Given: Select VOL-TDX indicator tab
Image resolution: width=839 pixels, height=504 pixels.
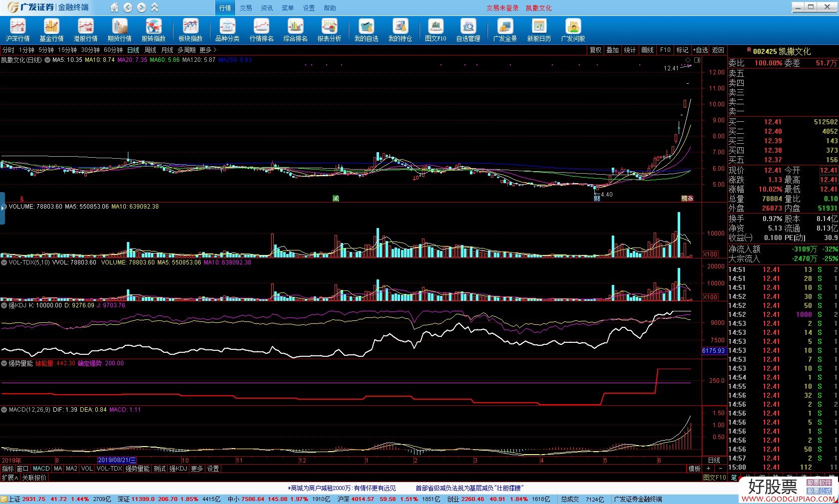Looking at the screenshot, I should point(109,469).
